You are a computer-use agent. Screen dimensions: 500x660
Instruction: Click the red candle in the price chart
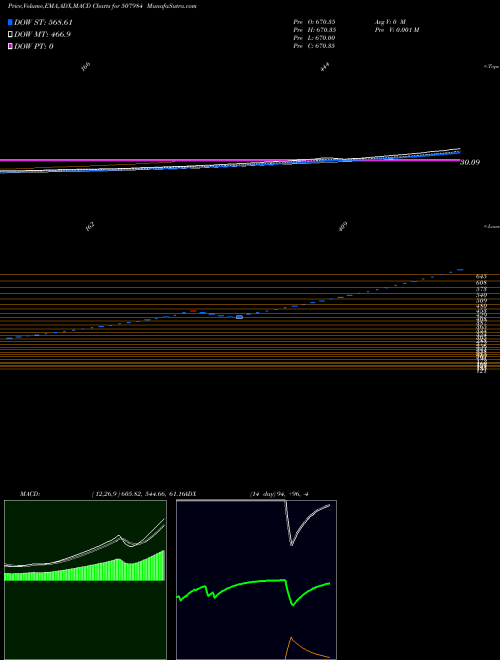pyautogui.click(x=193, y=311)
